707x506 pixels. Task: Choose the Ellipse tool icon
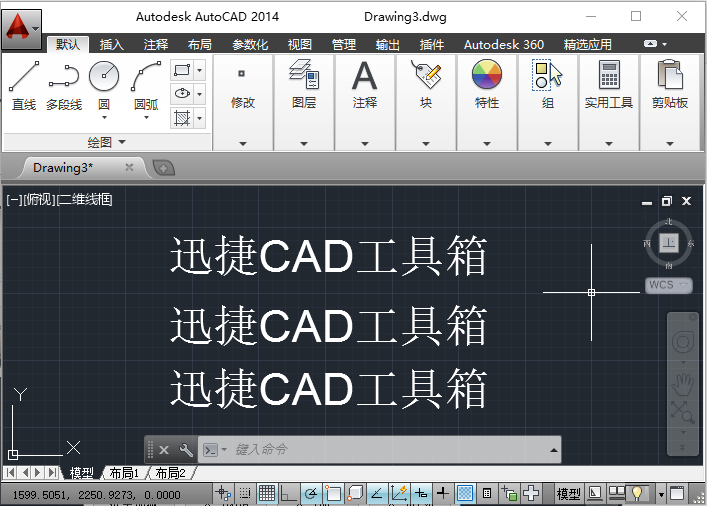[x=182, y=94]
